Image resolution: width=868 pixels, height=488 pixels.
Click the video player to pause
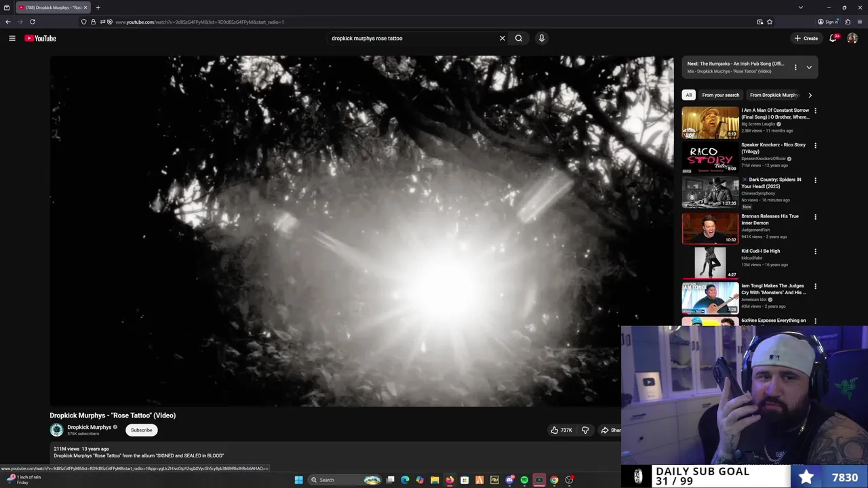coord(361,230)
